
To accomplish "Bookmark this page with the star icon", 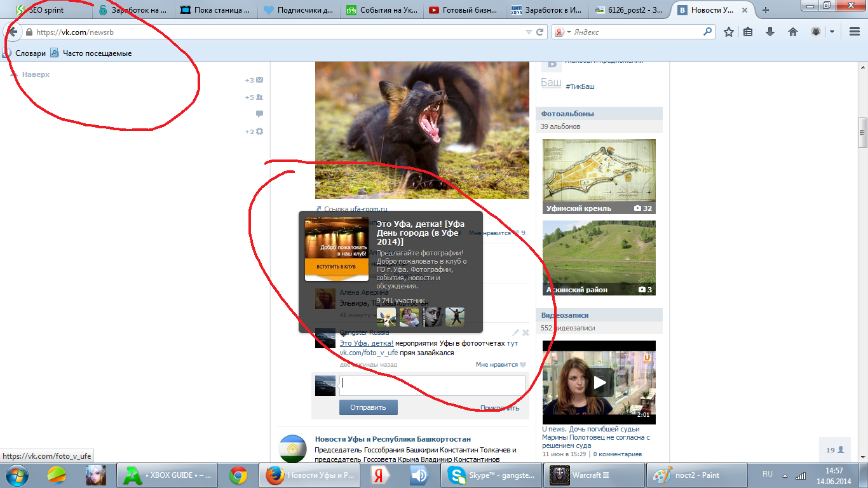I will [729, 32].
